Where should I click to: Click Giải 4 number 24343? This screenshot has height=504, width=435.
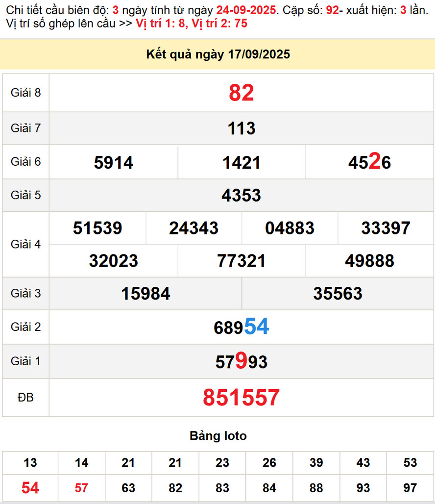tap(193, 228)
